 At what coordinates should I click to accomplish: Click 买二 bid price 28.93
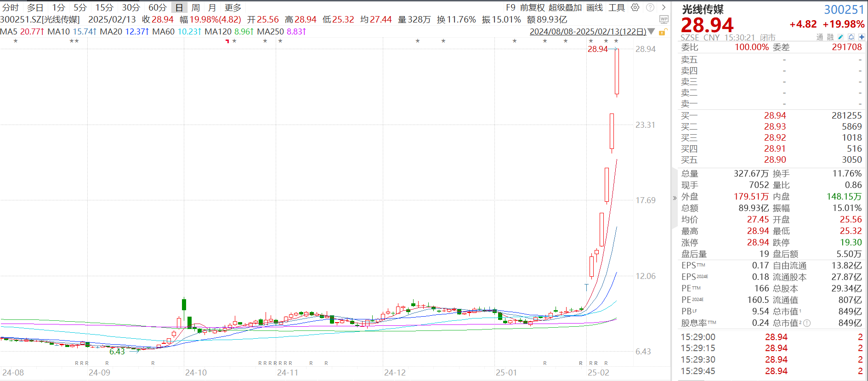(x=775, y=127)
